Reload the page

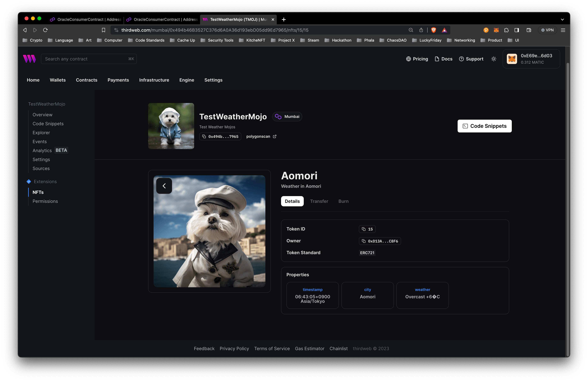45,30
